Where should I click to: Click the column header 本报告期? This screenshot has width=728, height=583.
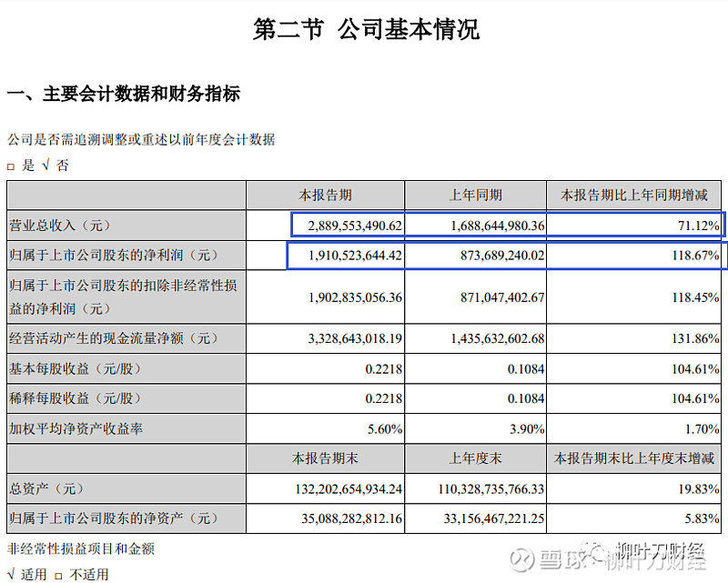(x=325, y=196)
